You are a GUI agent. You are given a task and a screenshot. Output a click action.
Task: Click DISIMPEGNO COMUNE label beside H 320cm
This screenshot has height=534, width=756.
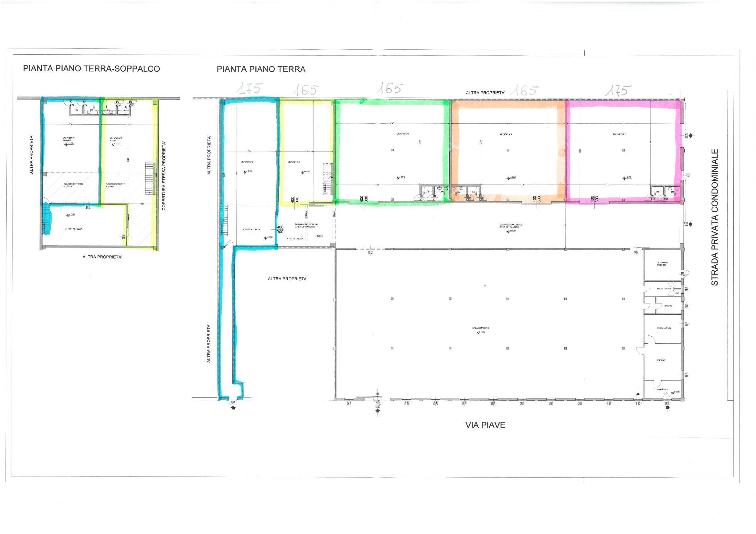306,225
